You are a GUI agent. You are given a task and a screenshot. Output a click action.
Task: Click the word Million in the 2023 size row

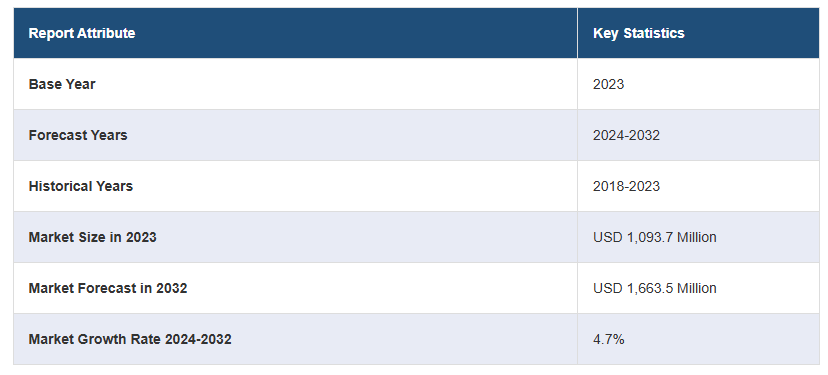(697, 237)
